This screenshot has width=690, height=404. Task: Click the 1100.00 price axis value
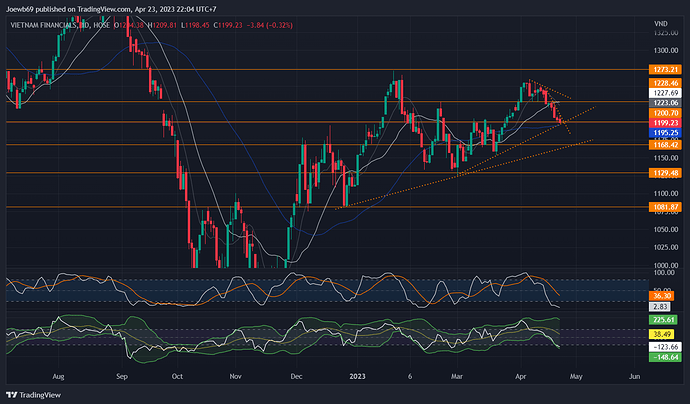click(x=665, y=194)
